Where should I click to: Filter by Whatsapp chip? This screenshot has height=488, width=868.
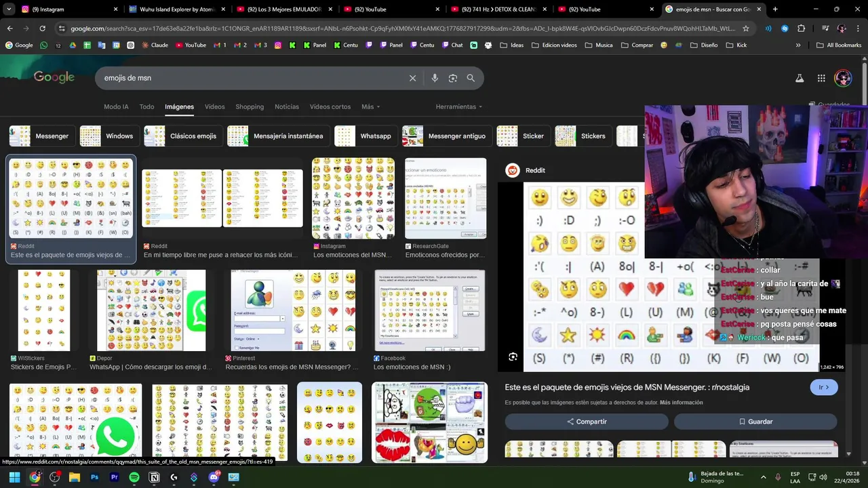tap(365, 136)
